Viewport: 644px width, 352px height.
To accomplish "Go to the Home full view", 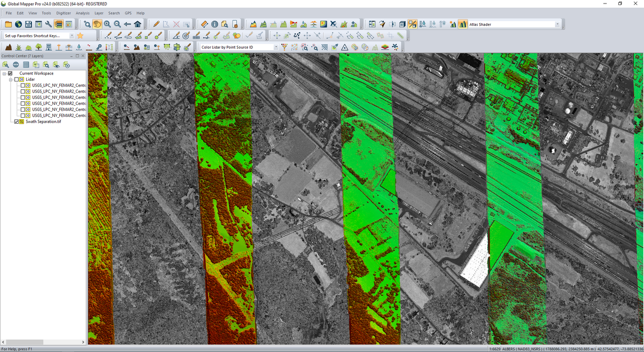I will point(137,24).
